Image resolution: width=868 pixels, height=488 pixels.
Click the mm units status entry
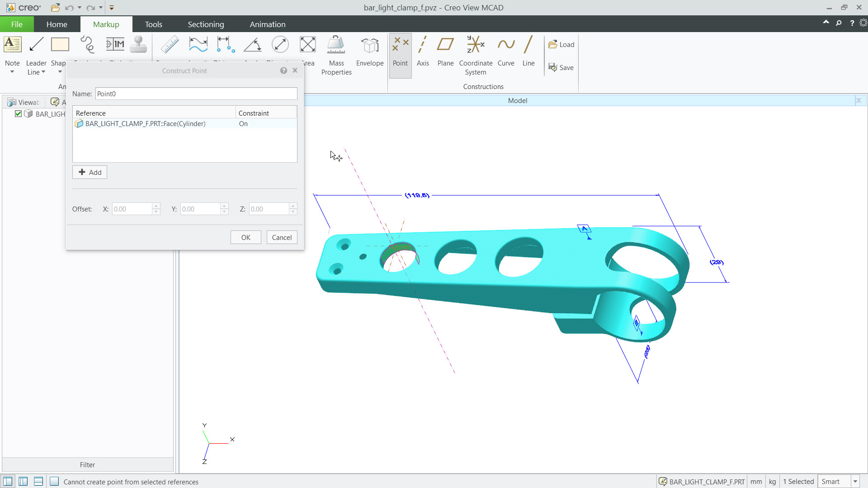(x=756, y=482)
